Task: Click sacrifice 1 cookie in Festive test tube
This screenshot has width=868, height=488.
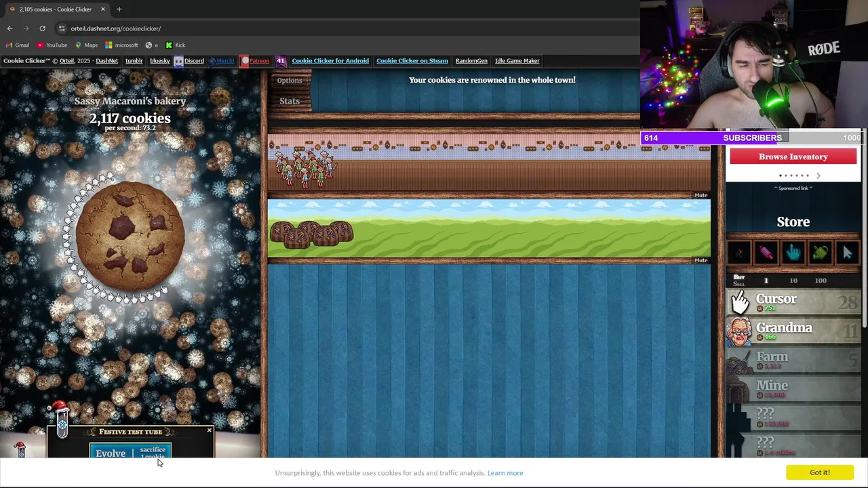Action: coord(153,452)
